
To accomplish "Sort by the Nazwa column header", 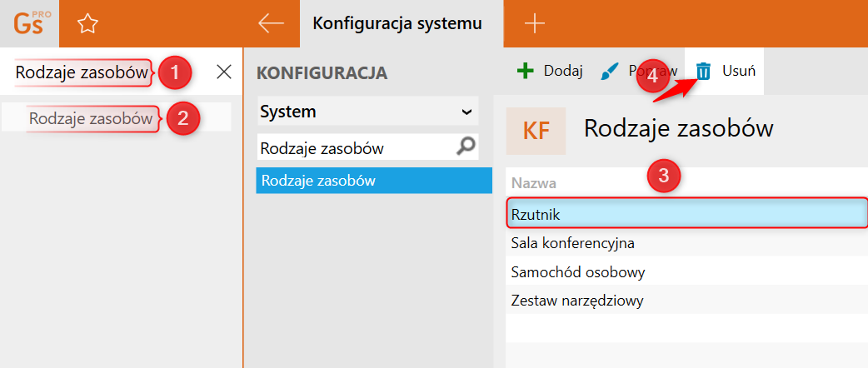I will 534,183.
